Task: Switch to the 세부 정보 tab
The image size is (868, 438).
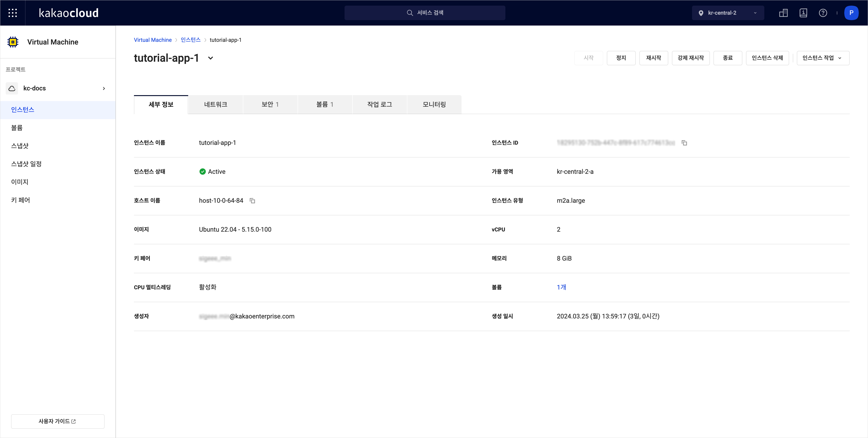Action: pyautogui.click(x=161, y=105)
